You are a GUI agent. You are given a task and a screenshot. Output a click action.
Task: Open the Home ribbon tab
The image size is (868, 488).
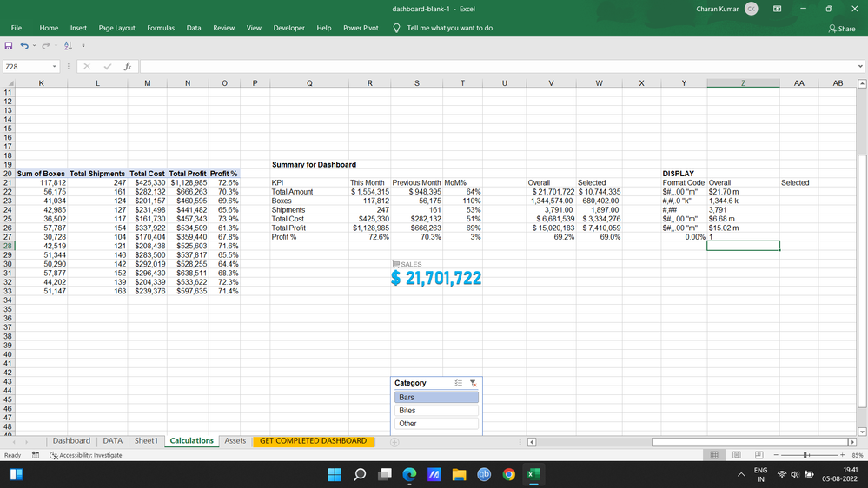pos(49,28)
